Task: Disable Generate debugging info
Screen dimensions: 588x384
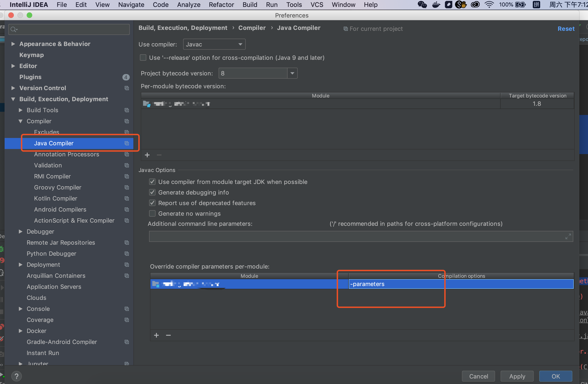Action: [152, 192]
